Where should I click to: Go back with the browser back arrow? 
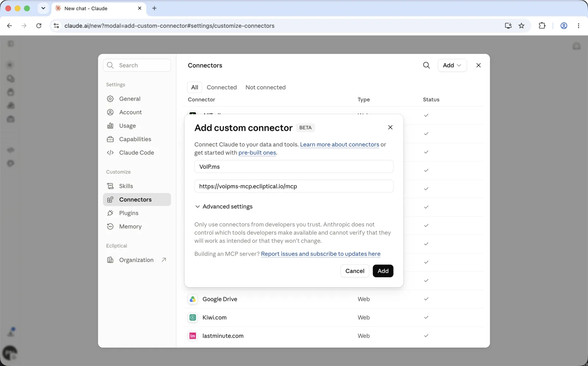pos(10,26)
